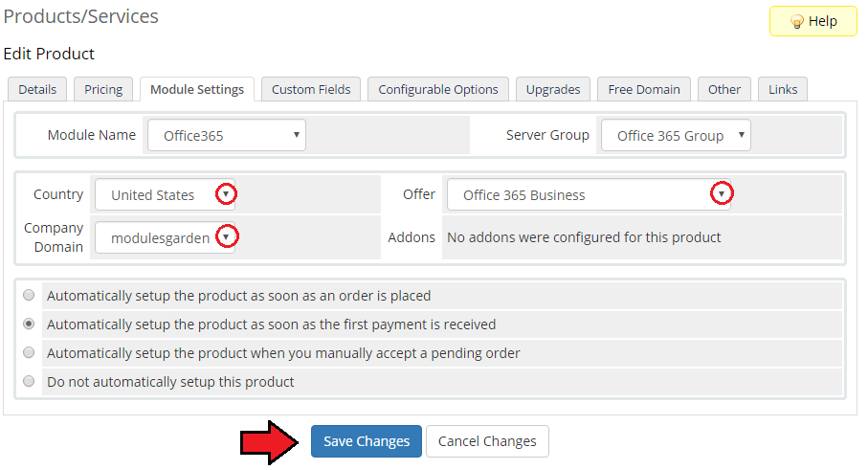
Task: Click the Country label
Action: tap(58, 194)
